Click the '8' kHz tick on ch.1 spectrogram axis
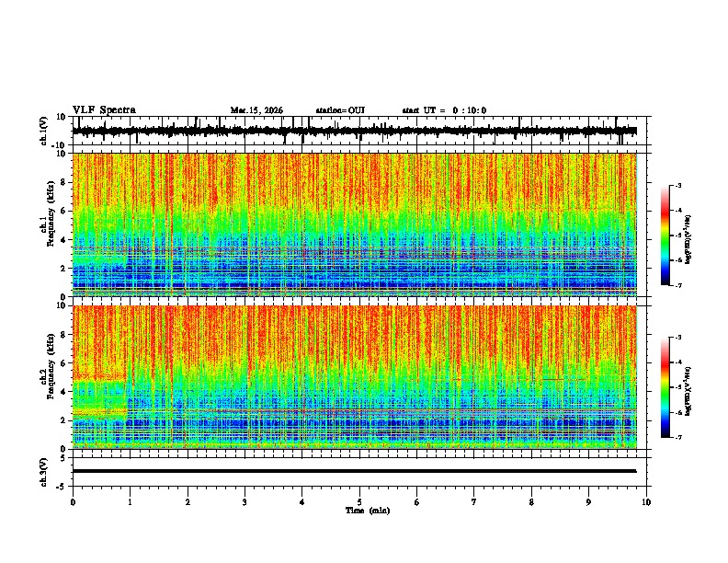This screenshot has height=563, width=728. 63,182
